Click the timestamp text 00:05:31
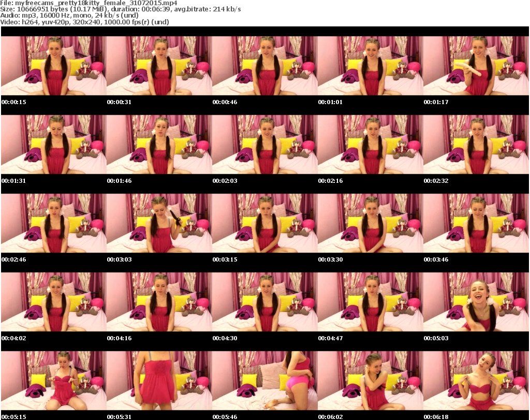 tap(120, 417)
